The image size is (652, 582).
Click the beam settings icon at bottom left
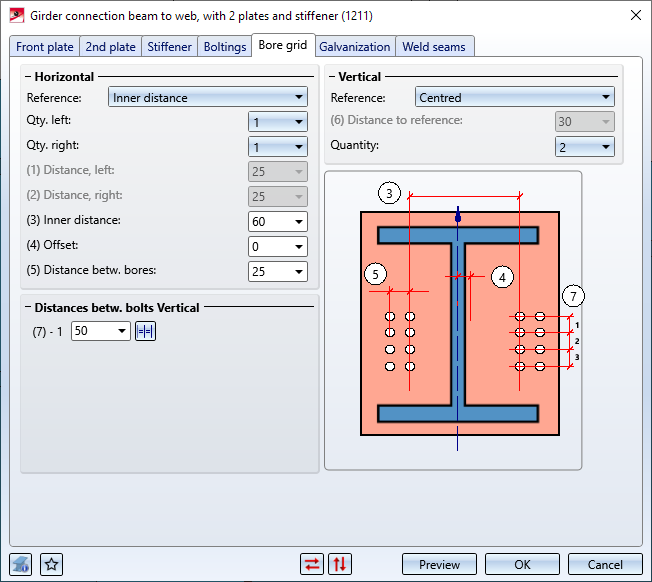pyautogui.click(x=21, y=564)
